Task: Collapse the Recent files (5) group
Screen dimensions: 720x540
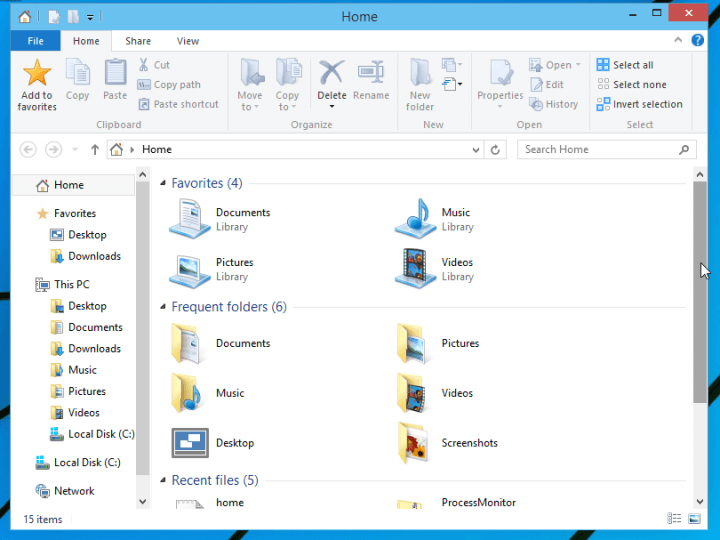Action: pyautogui.click(x=163, y=480)
